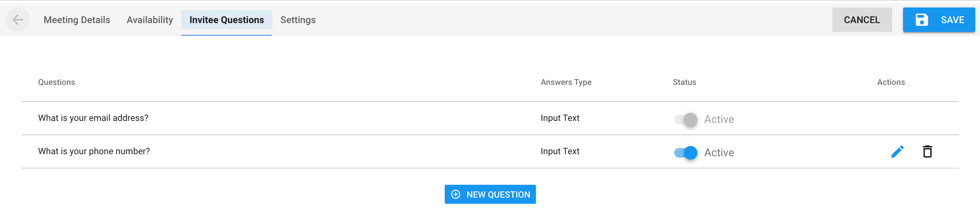980x216 pixels.
Task: Click the floppy disk save icon
Action: (x=921, y=20)
